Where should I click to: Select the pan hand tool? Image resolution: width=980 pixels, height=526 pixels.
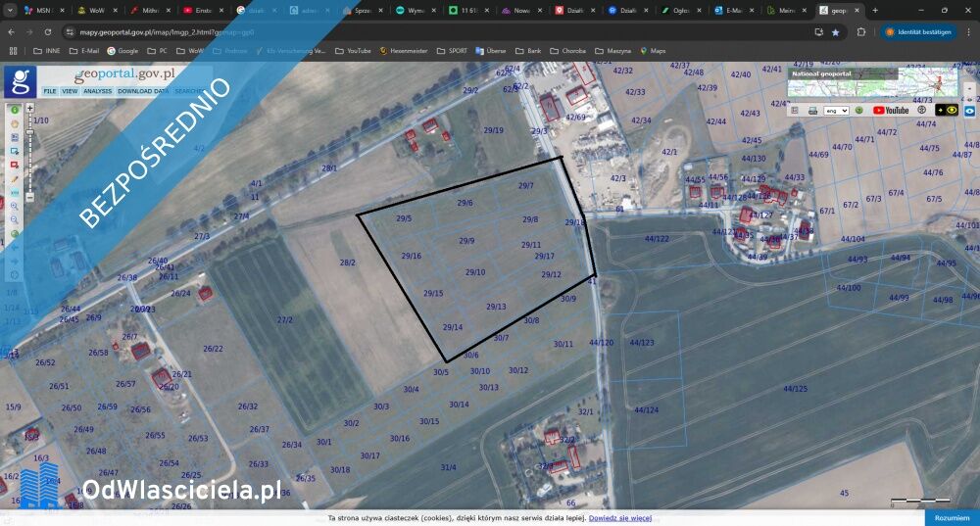tap(15, 123)
